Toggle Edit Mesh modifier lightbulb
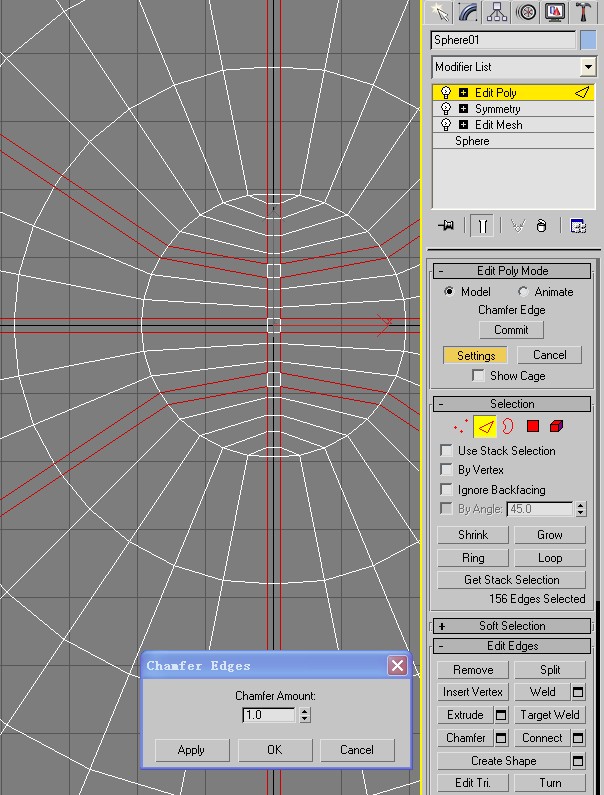 pyautogui.click(x=446, y=125)
